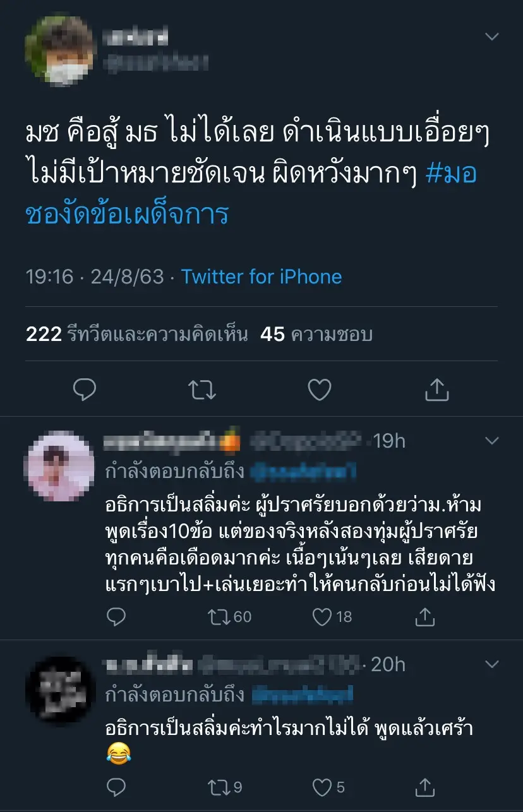Reply to the 20h comment
The height and width of the screenshot is (812, 523).
coord(116,787)
